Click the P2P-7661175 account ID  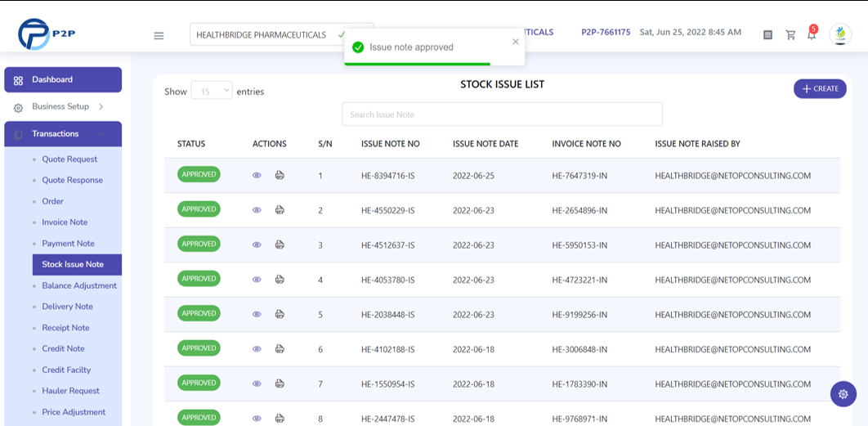[606, 32]
